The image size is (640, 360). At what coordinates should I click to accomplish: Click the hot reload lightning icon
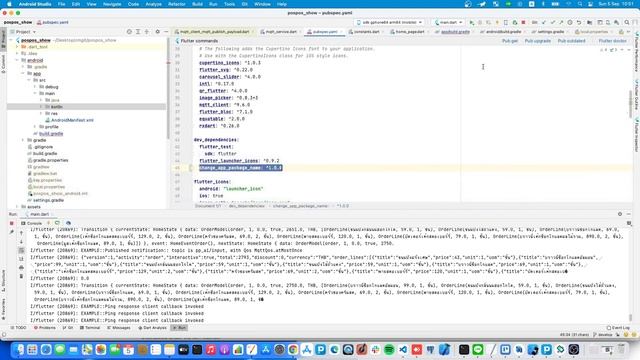point(497,22)
